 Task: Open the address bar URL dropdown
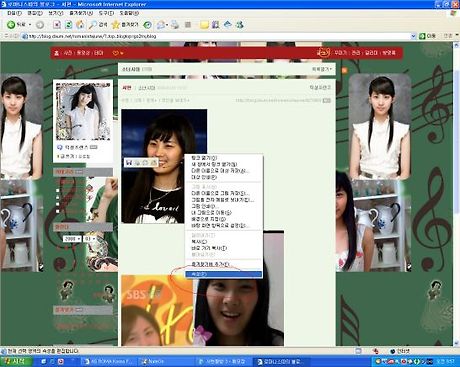[413, 36]
